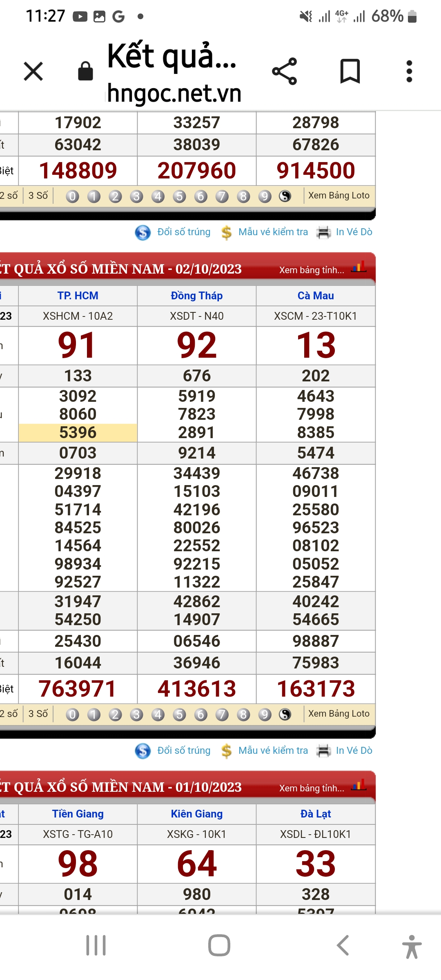Switch to '3 Số' tab above the 02/10/2023 header

point(38,196)
